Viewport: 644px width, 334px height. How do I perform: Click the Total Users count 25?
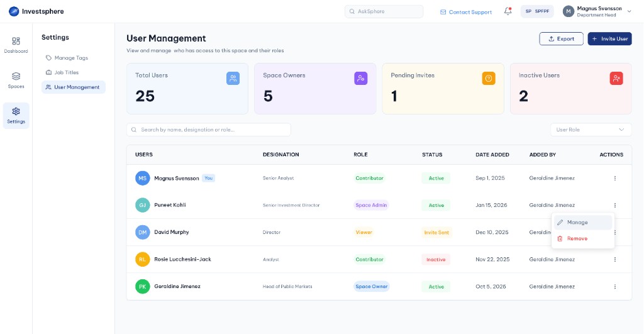(145, 96)
